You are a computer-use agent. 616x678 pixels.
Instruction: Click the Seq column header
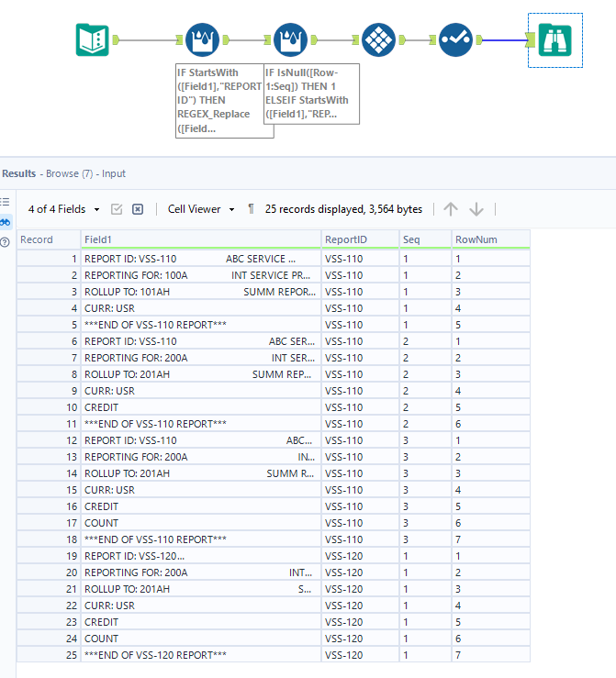425,239
